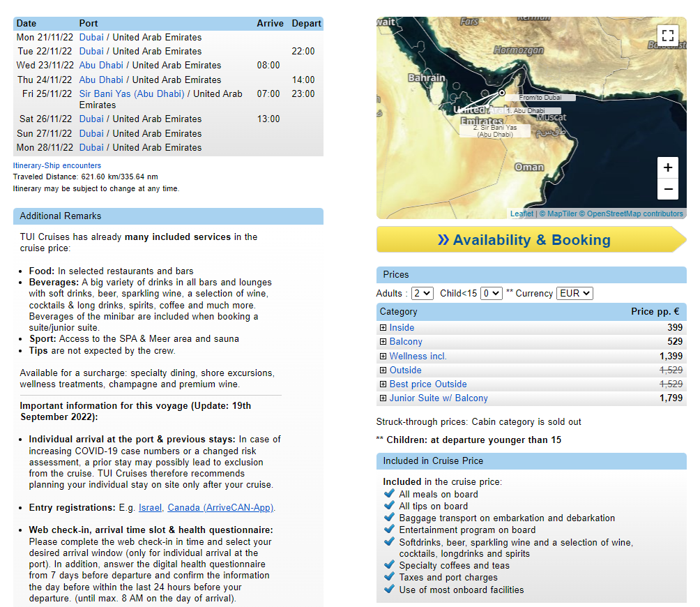Click the Prices section header
This screenshot has width=700, height=607.
coord(531,275)
